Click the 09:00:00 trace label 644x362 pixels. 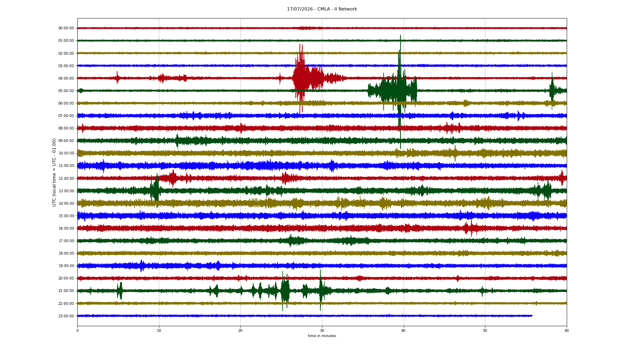click(66, 141)
